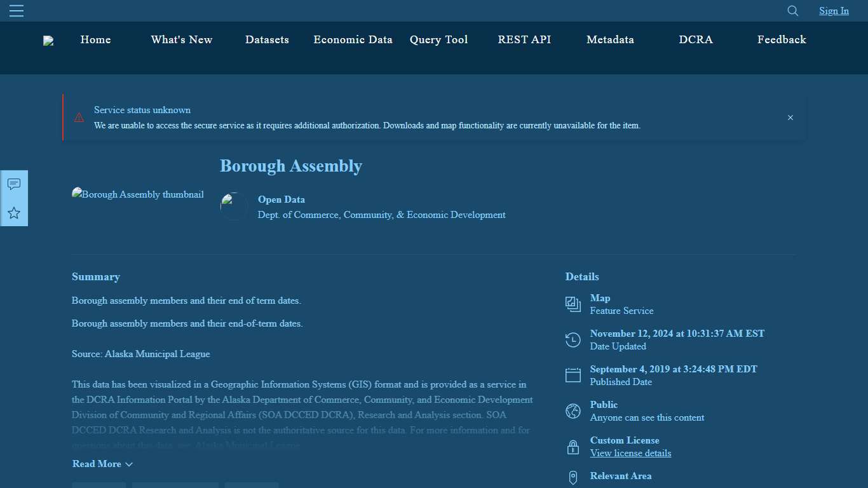868x488 pixels.
Task: Go to the REST API section
Action: click(x=524, y=39)
